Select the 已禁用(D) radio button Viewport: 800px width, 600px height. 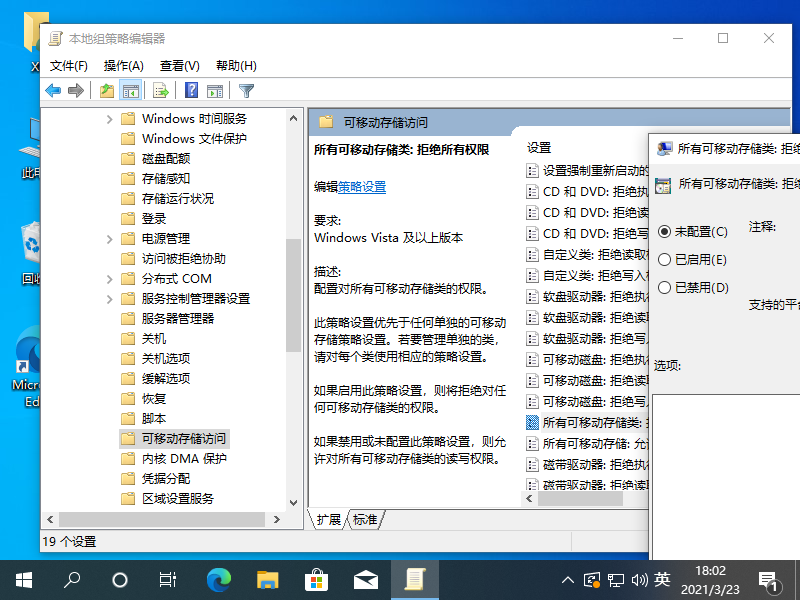[x=665, y=288]
